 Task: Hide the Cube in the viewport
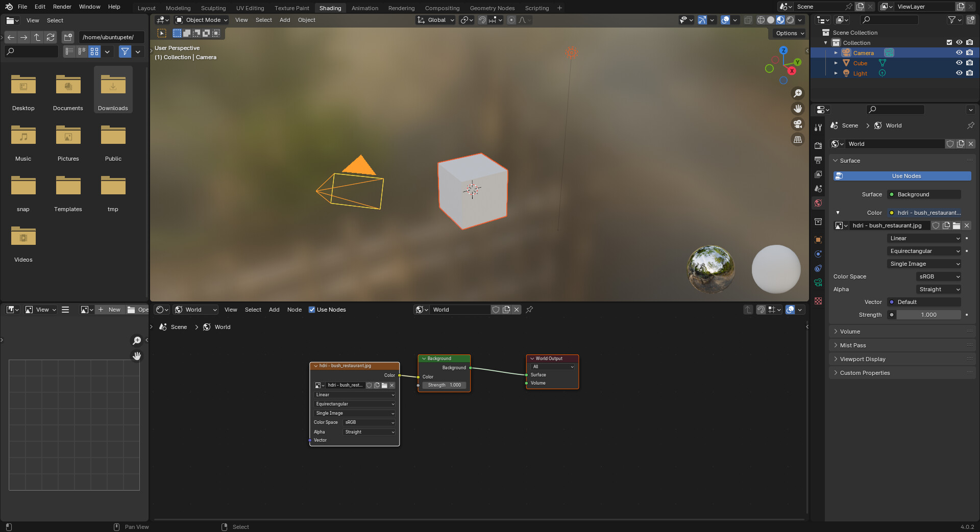[x=960, y=63]
